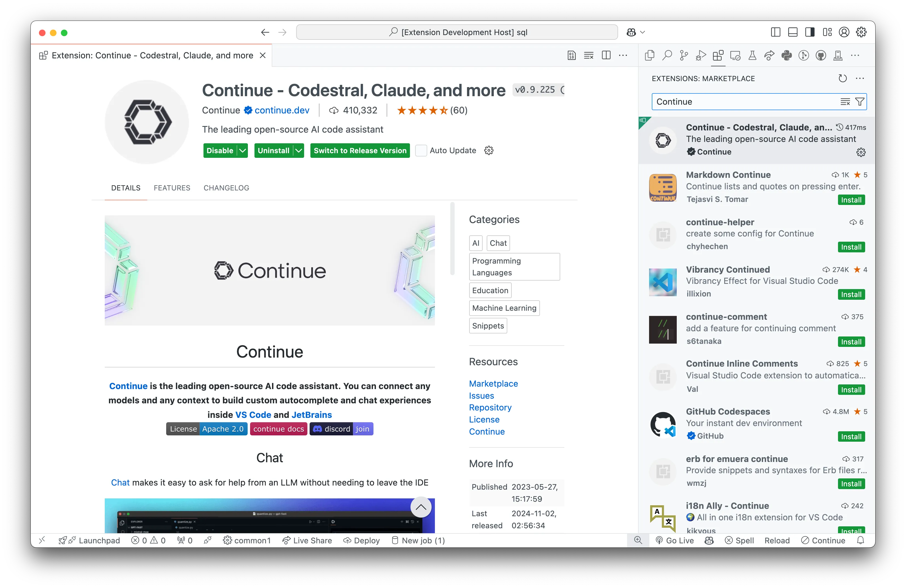Open manage gear on Continue list item

[861, 152]
